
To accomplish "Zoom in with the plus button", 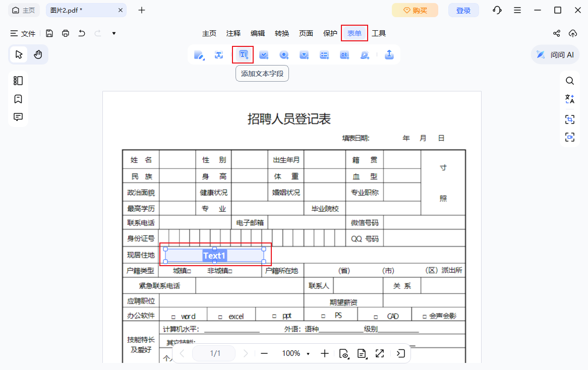I will tap(325, 353).
